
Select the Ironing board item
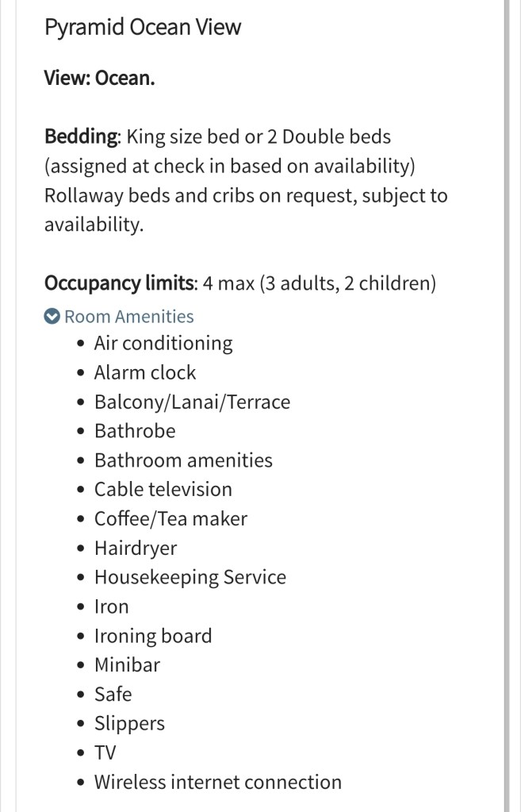click(153, 637)
